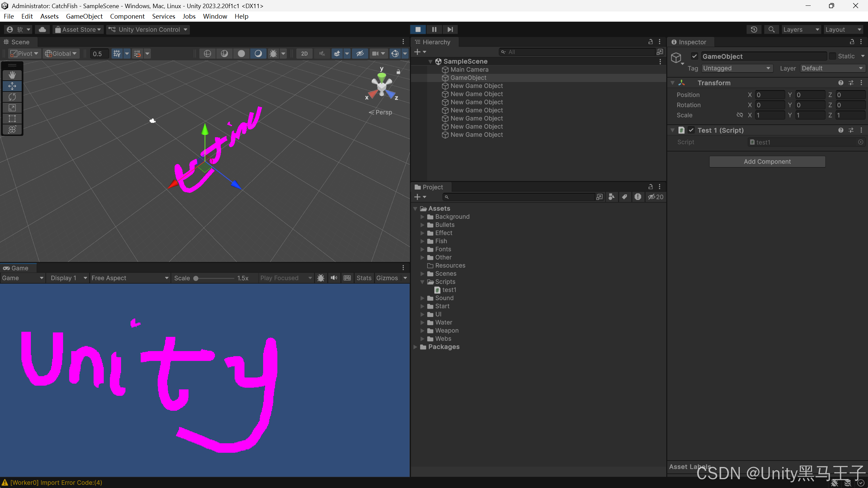Screen dimensions: 868x488
Task: Open the Undo History icon
Action: click(x=754, y=29)
